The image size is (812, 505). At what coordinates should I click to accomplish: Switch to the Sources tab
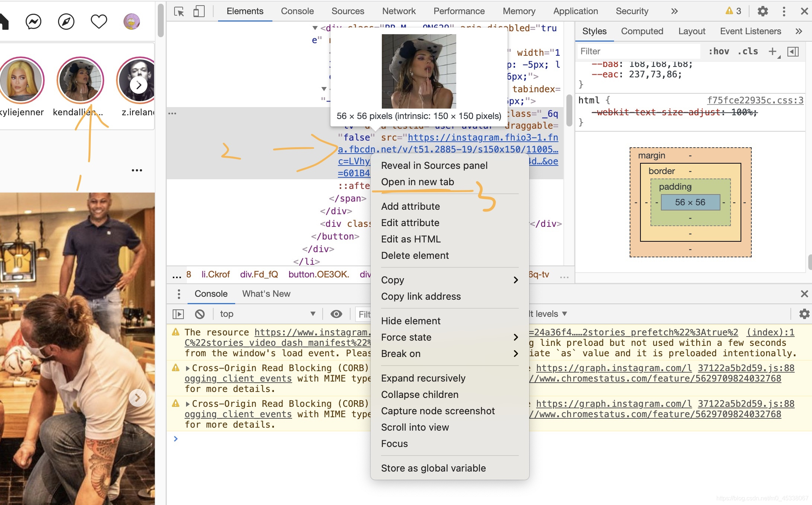[348, 11]
